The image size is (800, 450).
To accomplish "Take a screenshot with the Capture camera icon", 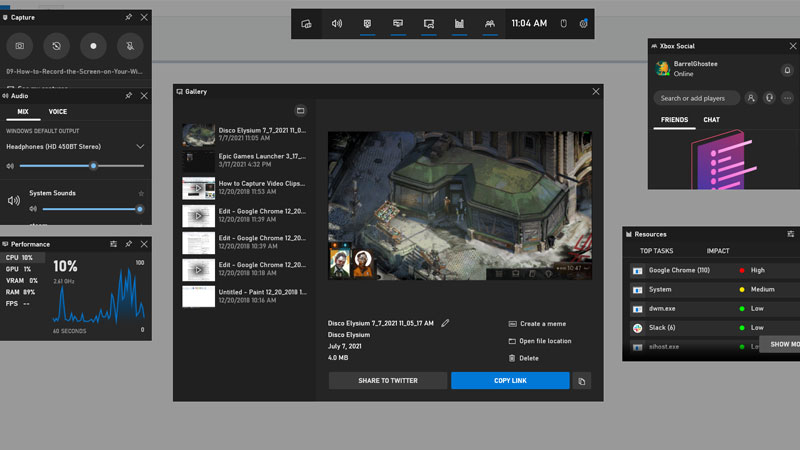I will click(19, 46).
